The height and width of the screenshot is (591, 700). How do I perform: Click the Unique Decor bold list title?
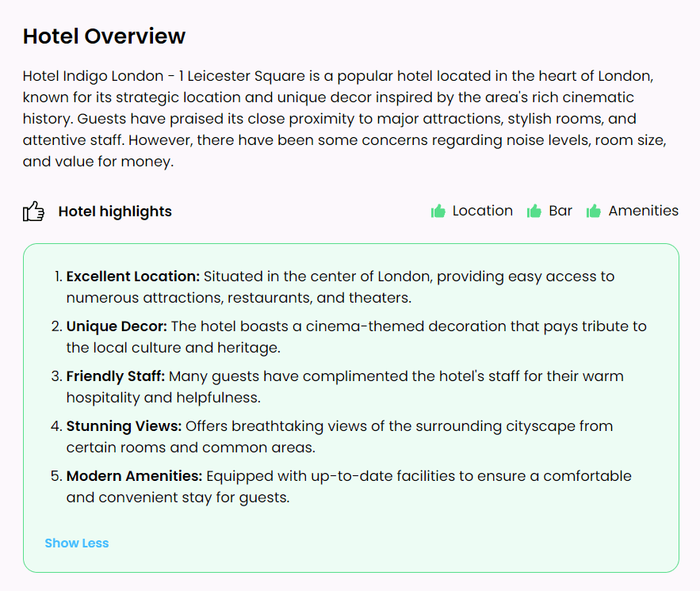(117, 326)
